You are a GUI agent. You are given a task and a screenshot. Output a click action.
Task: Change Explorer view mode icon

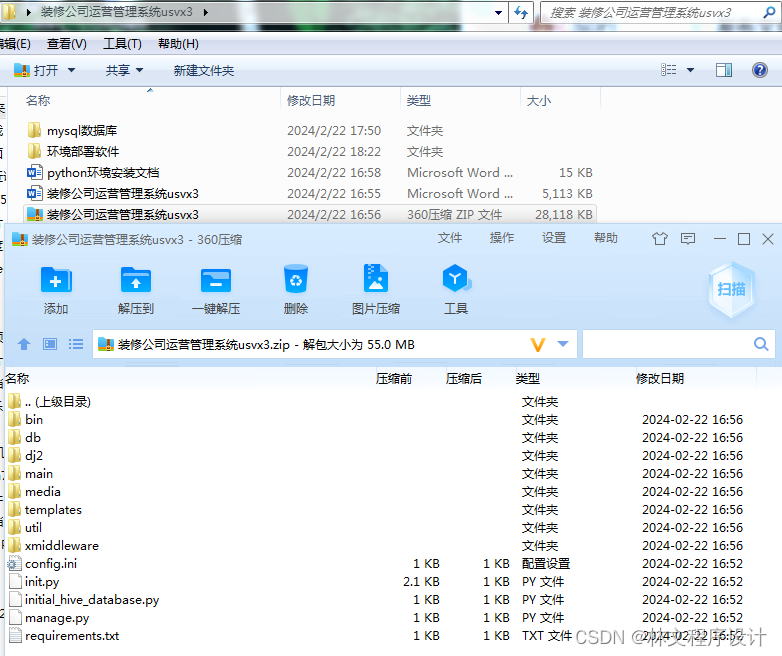pos(669,70)
